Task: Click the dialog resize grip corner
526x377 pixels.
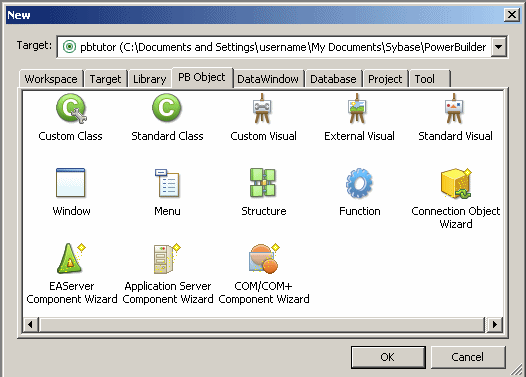Action: coord(518,370)
